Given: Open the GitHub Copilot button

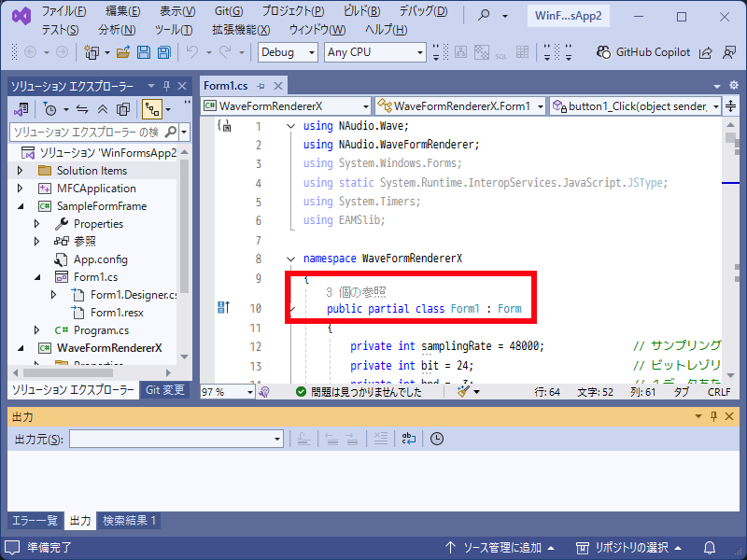Looking at the screenshot, I should pos(643,52).
